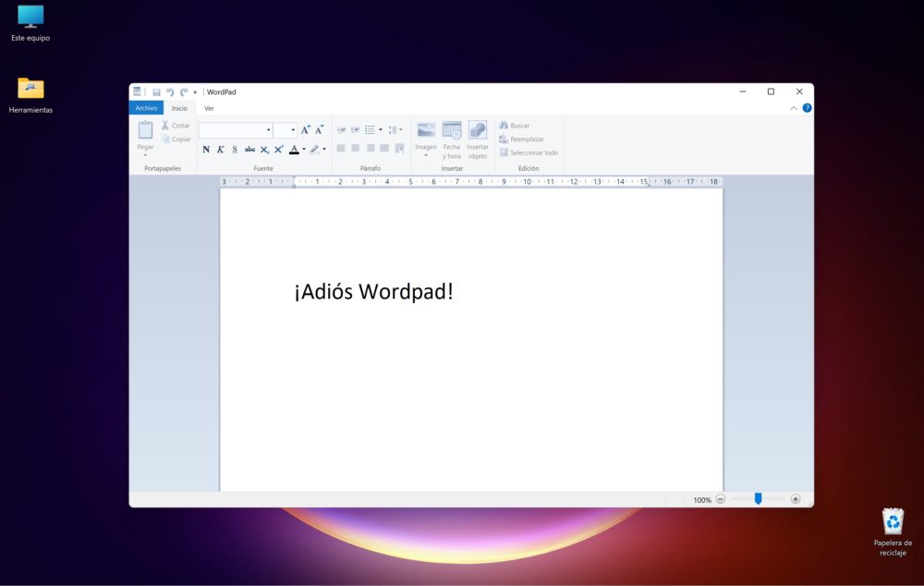Select the Este equipo desktop icon
The image size is (924, 586).
click(x=30, y=24)
